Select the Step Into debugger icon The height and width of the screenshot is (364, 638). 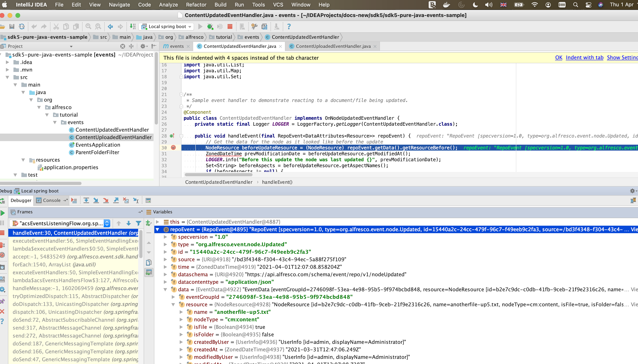click(96, 200)
